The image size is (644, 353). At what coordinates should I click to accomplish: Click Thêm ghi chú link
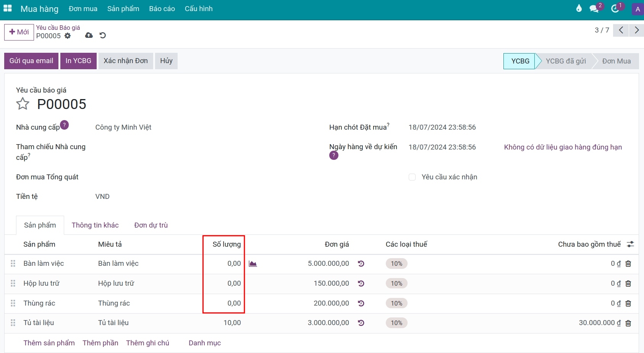coord(147,343)
